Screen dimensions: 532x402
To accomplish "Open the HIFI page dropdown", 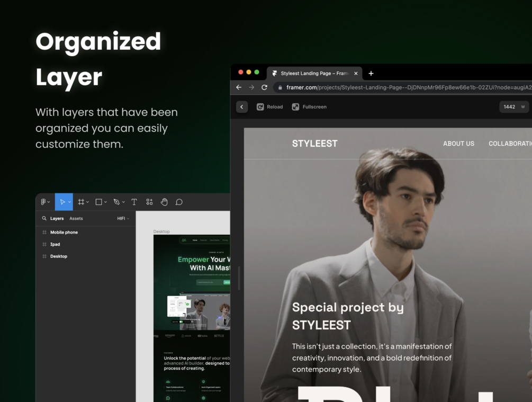I will [x=123, y=218].
